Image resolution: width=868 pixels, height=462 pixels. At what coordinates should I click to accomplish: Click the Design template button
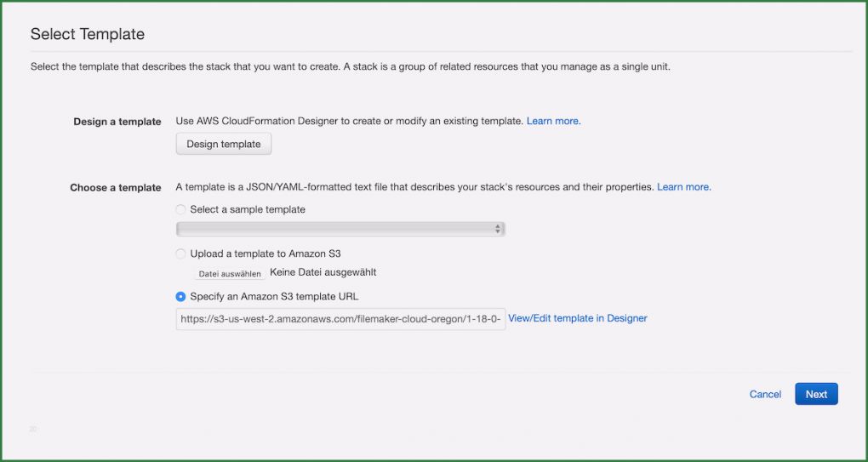223,145
